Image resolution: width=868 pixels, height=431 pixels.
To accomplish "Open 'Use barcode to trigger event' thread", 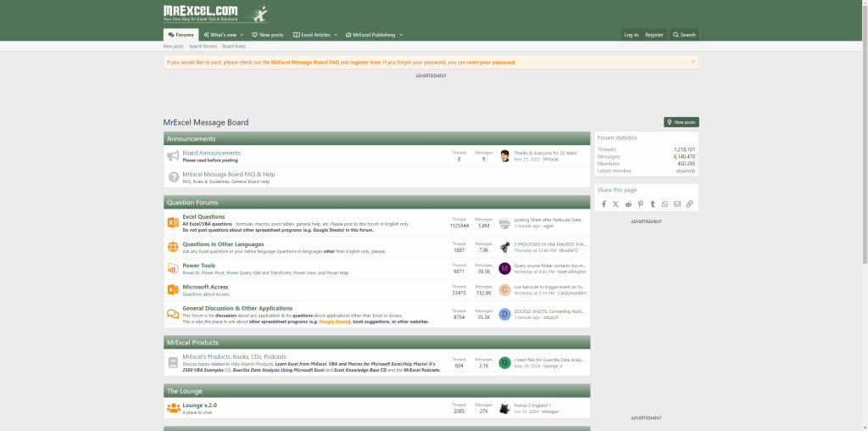I will (x=549, y=287).
